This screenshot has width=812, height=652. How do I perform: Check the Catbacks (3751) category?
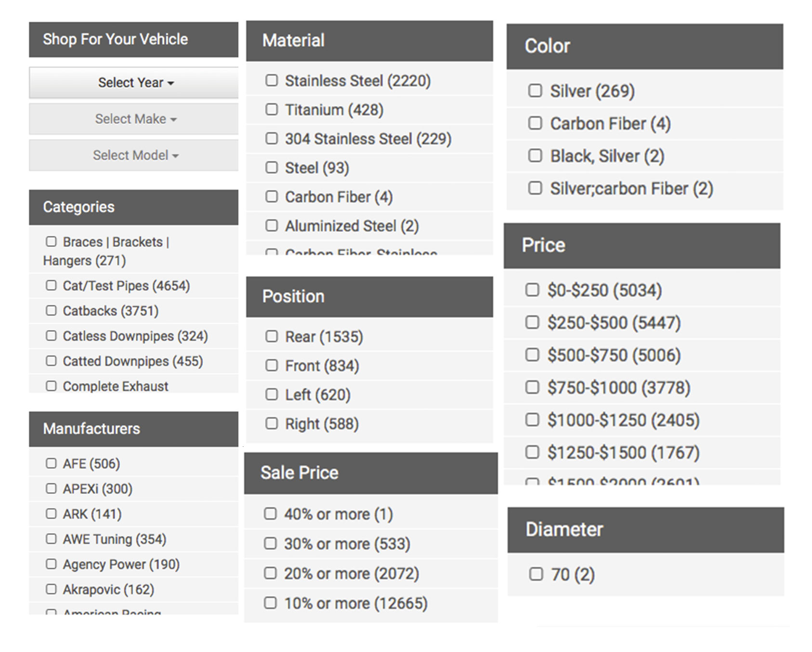point(51,311)
